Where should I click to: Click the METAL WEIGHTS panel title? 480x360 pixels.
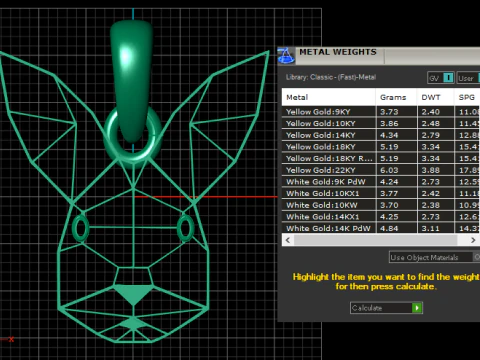[338, 52]
